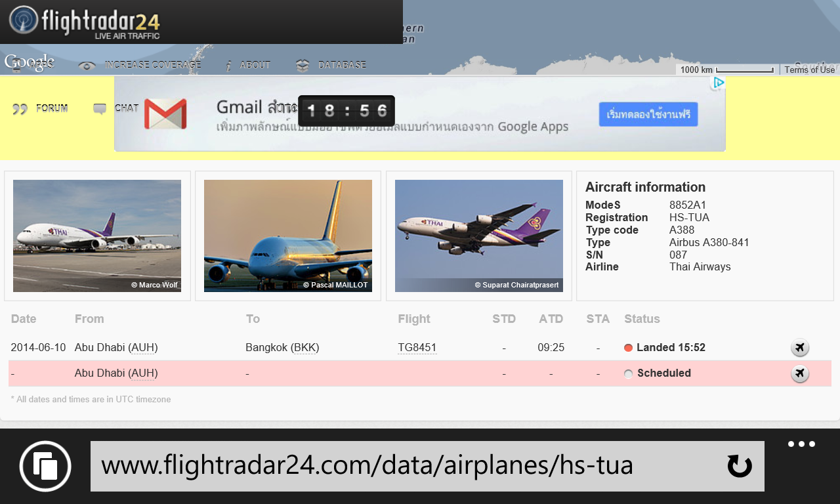
Task: Click the 2014-06-10 date cell
Action: tap(38, 348)
